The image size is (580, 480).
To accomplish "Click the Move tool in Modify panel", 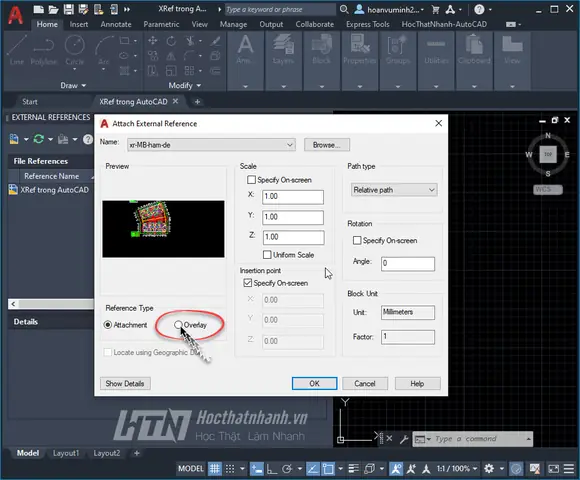I will pos(152,41).
